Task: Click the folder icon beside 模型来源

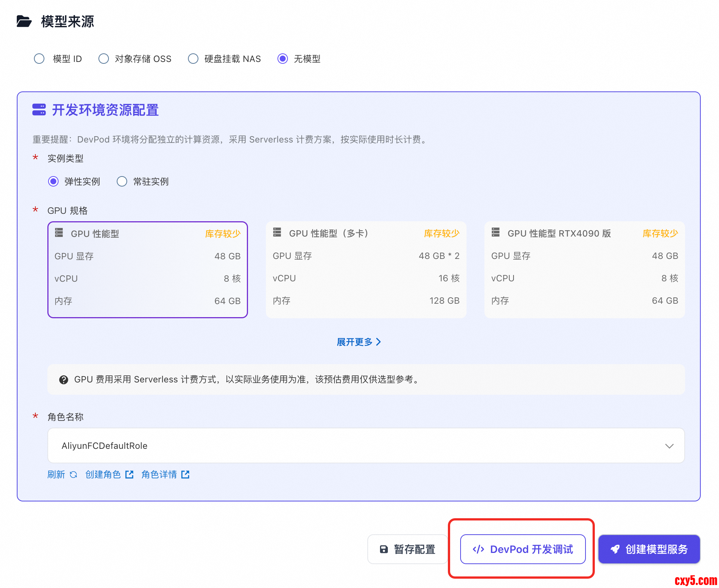Action: pos(24,22)
